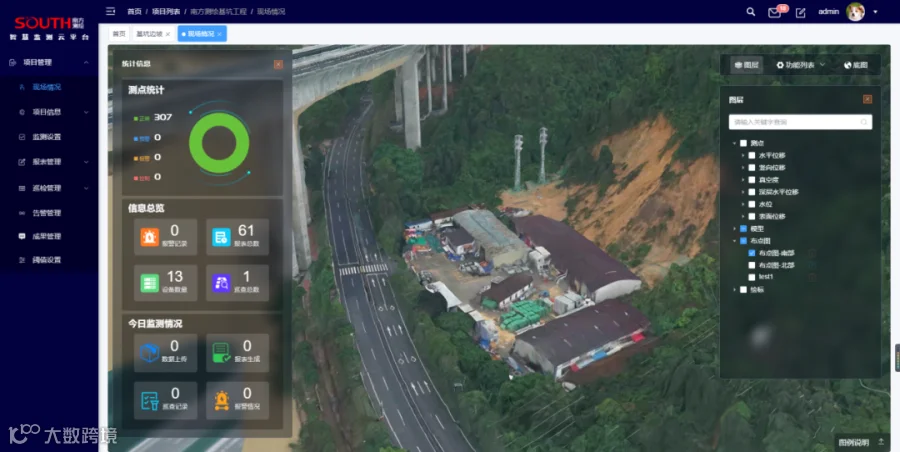The image size is (900, 452).
Task: Close the 现场情况 tab with its x
Action: pos(219,34)
